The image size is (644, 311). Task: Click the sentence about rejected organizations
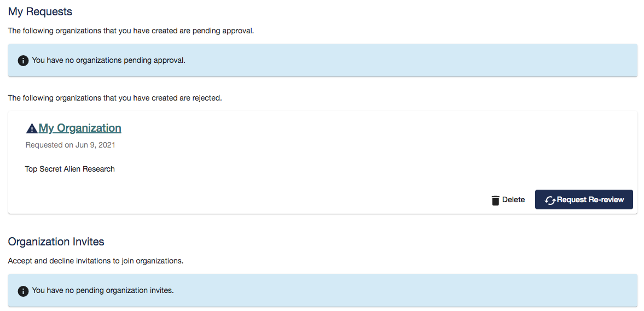point(115,98)
